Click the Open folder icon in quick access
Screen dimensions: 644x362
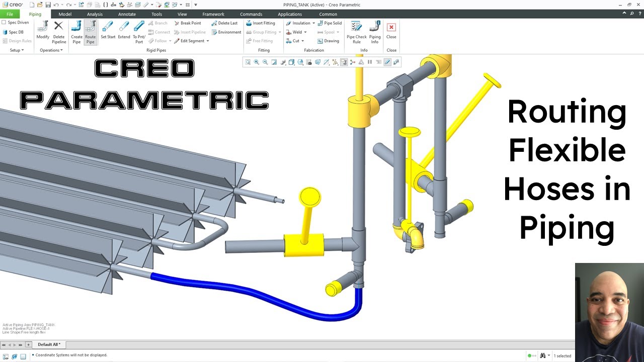40,5
